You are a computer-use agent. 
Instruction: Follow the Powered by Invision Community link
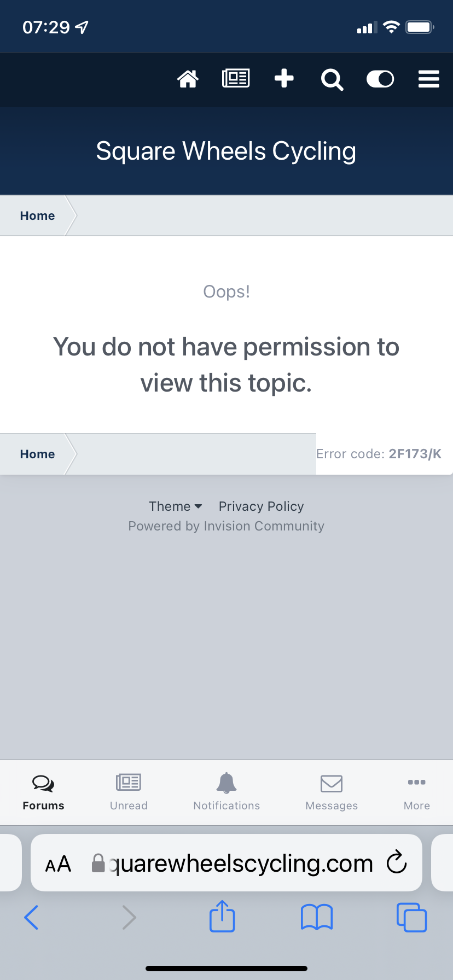(226, 526)
